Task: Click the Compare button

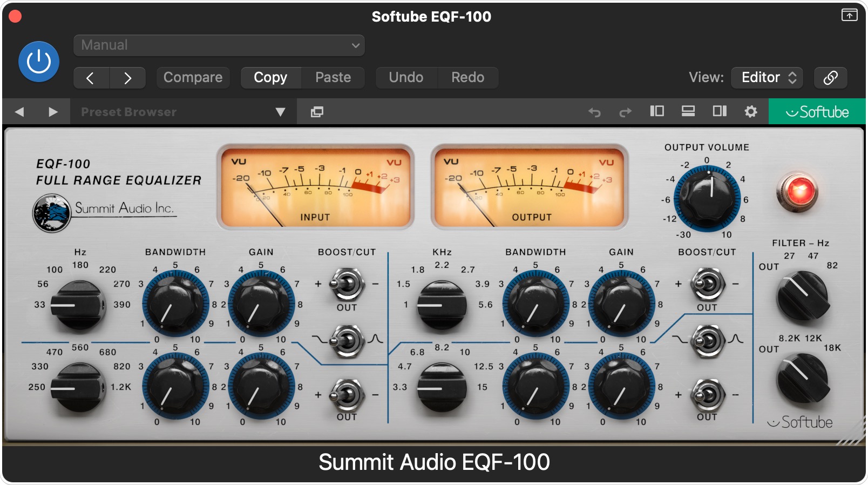Action: (x=193, y=78)
